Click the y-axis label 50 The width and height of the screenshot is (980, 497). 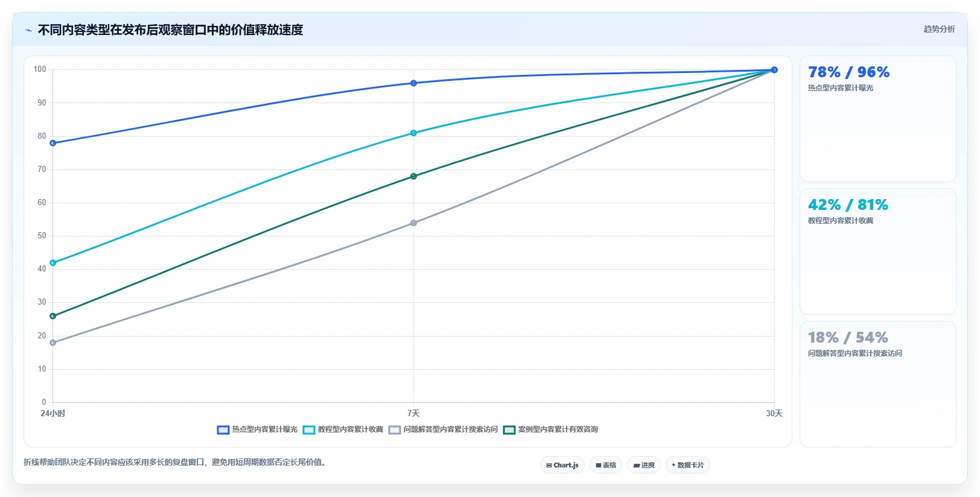point(42,236)
